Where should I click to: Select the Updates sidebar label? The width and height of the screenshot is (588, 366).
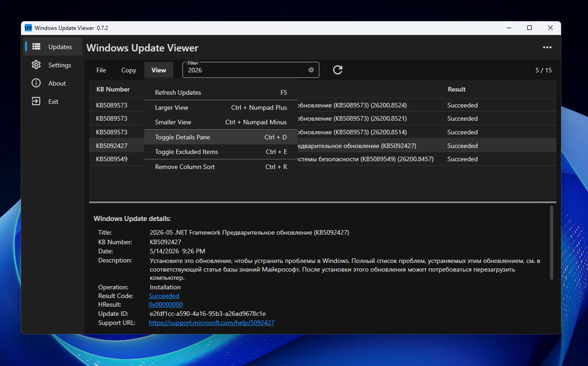click(x=60, y=47)
